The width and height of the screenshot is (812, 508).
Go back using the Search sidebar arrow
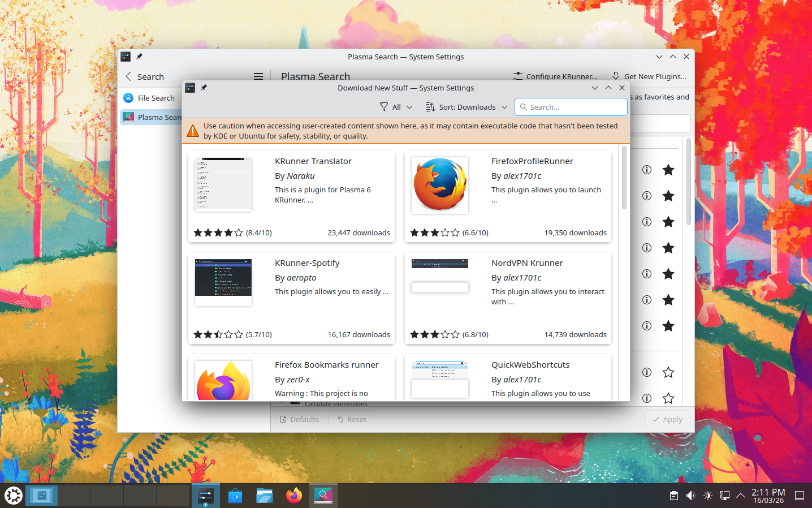(128, 76)
